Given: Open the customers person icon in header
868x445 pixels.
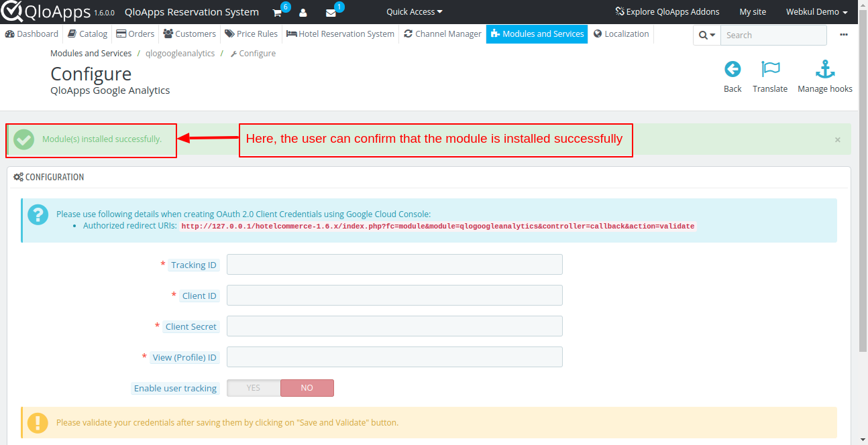Looking at the screenshot, I should point(303,13).
